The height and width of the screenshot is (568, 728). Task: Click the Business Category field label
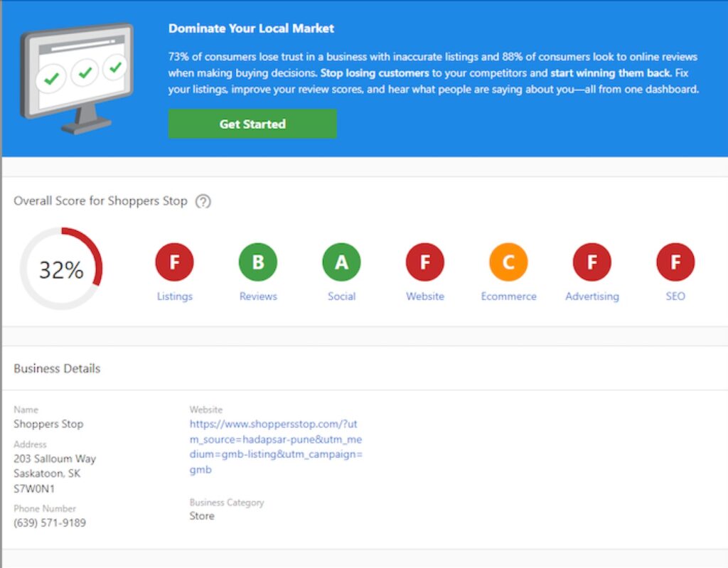point(227,503)
